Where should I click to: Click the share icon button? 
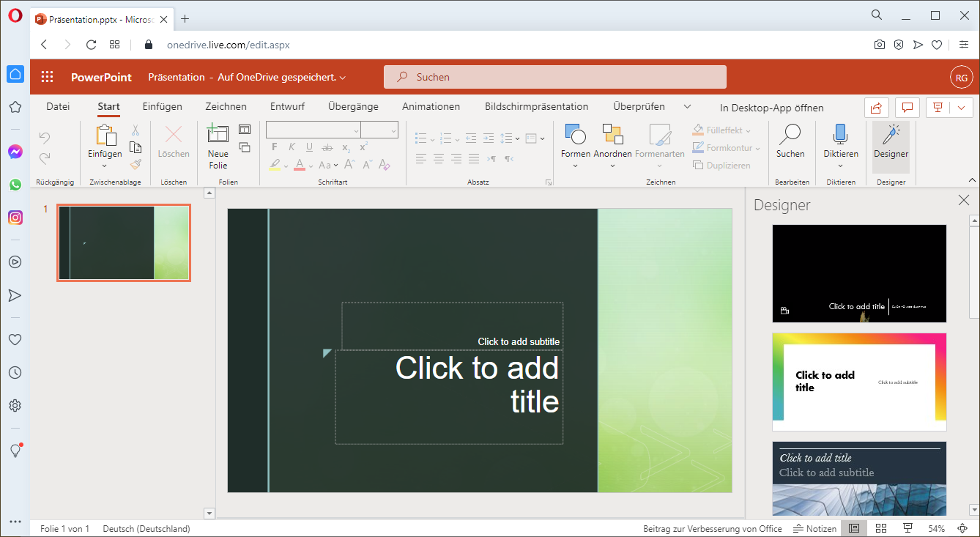876,108
